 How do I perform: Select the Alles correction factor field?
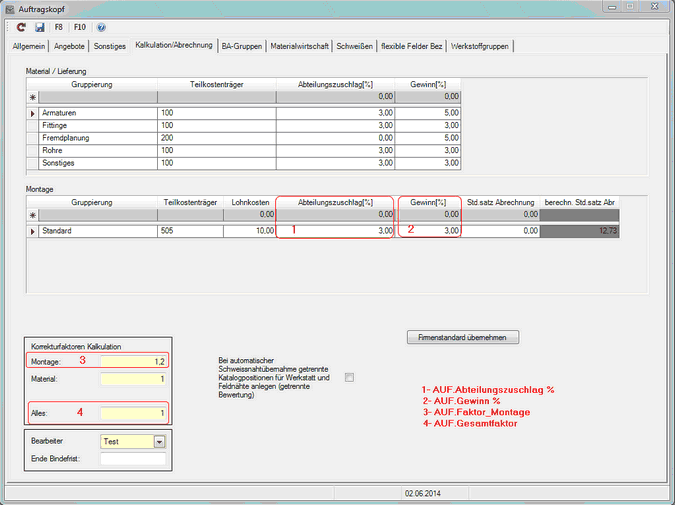click(132, 412)
